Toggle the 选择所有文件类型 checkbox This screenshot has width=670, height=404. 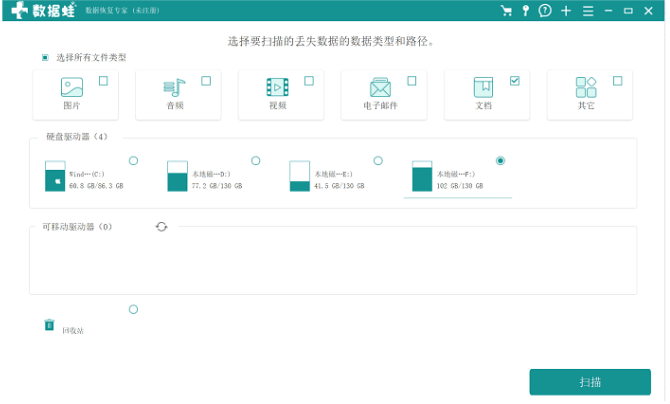coord(45,58)
